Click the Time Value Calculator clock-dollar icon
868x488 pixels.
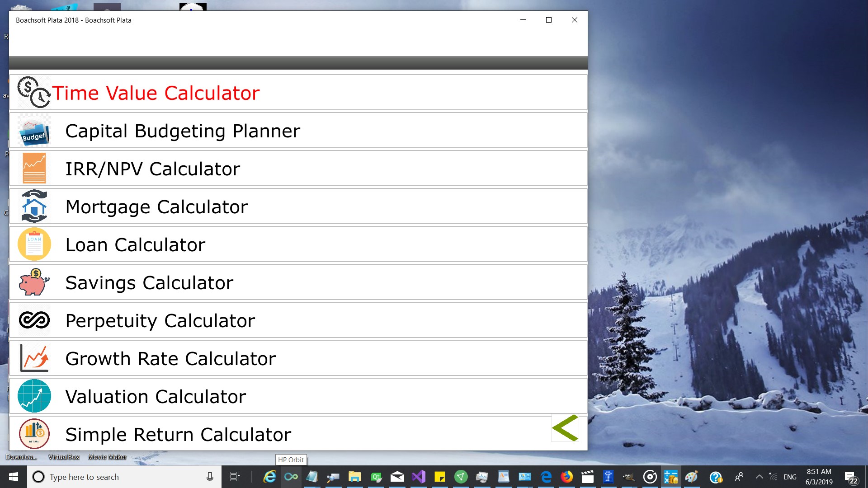[x=34, y=92]
